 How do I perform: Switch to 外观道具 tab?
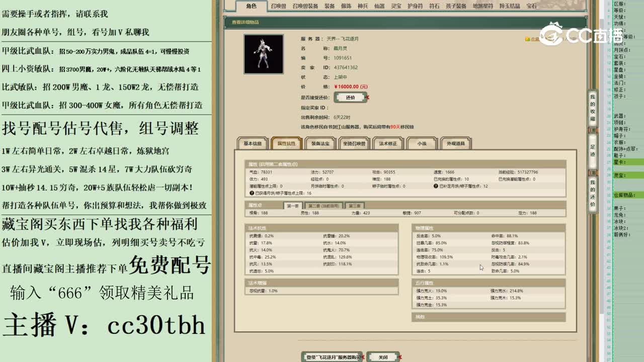[x=456, y=144]
